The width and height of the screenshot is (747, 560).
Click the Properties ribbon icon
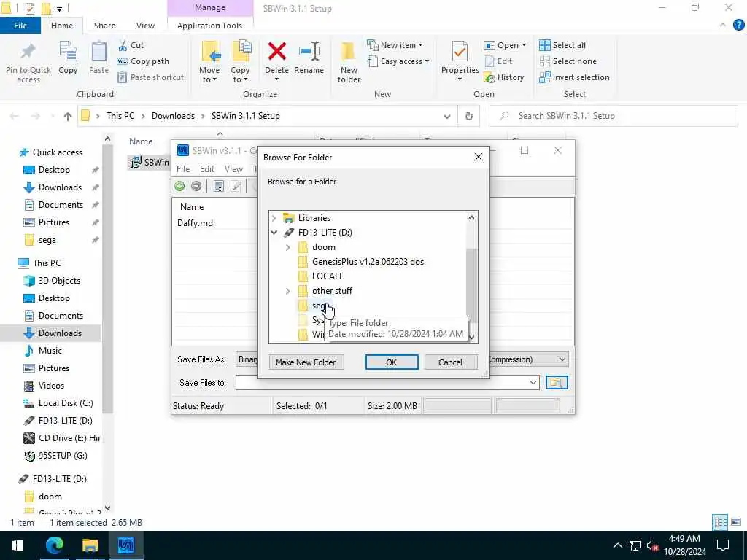tap(460, 52)
